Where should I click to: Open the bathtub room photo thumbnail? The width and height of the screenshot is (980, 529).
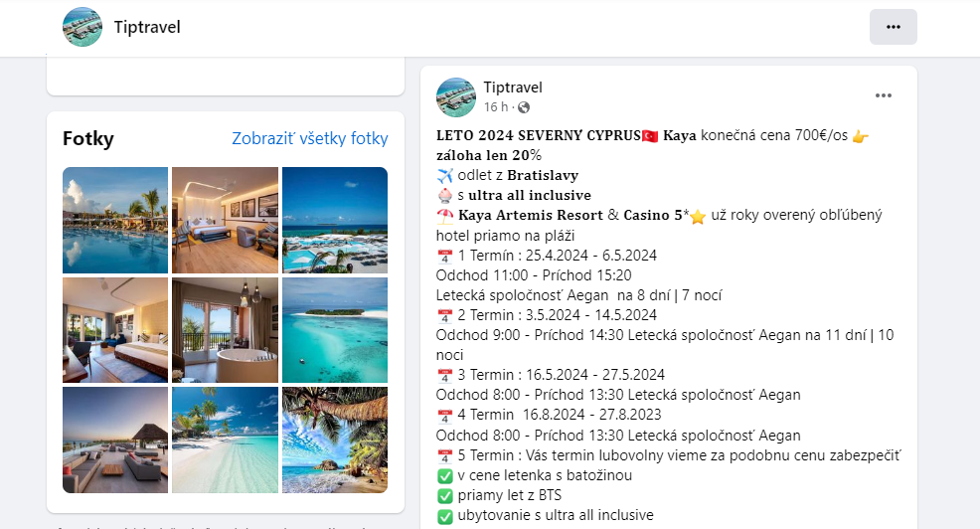[225, 330]
